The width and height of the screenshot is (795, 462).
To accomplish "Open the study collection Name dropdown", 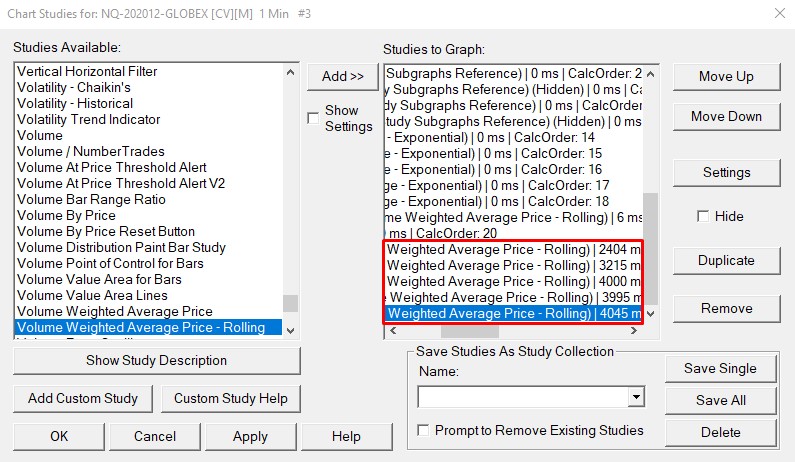I will pyautogui.click(x=635, y=397).
